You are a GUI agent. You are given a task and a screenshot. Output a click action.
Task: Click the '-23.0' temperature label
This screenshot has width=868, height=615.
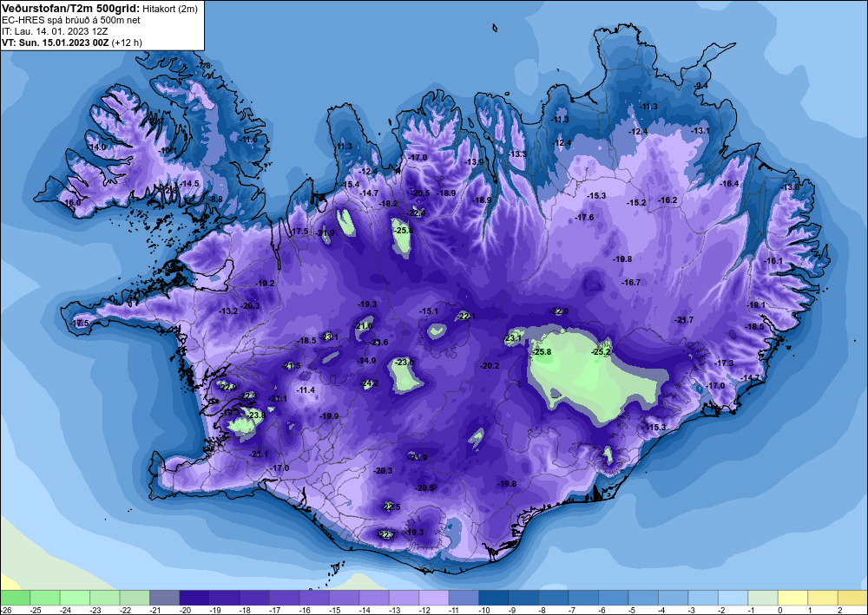(x=404, y=363)
